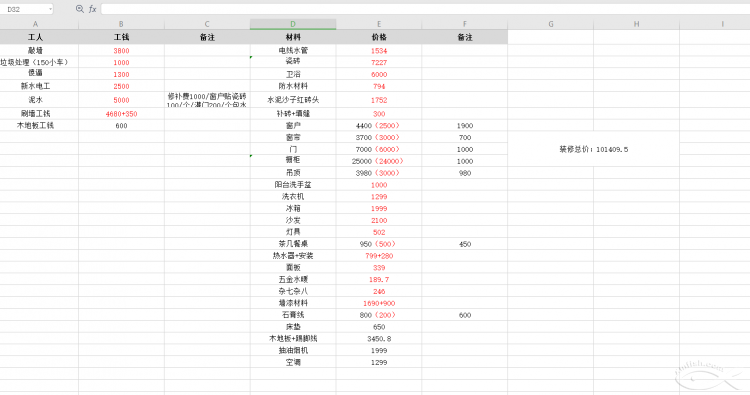Click the 电线水管 material cell
This screenshot has width=750, height=395.
(x=293, y=51)
